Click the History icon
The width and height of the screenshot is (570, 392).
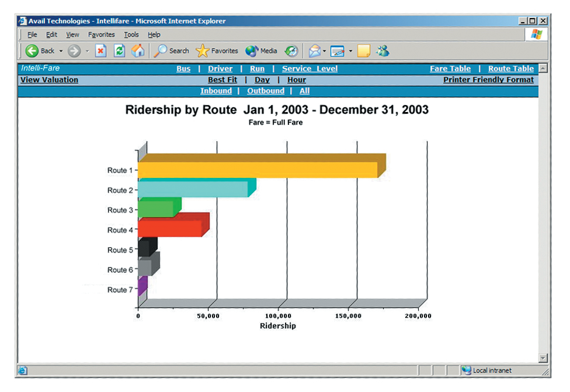291,51
